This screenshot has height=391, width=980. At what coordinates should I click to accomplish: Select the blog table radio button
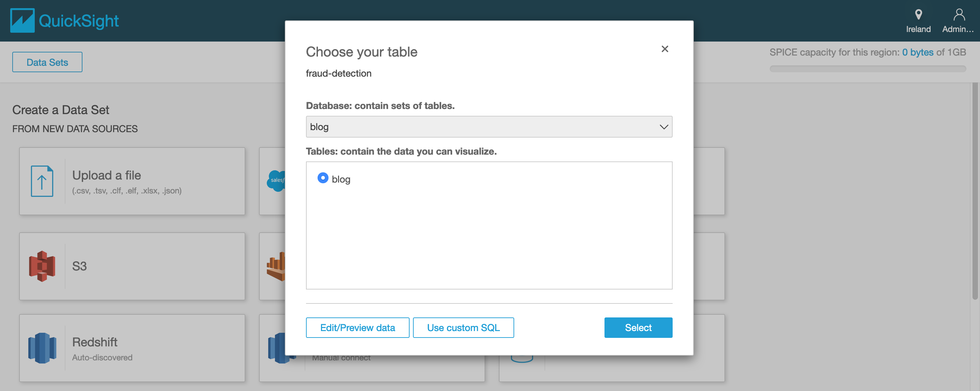point(323,178)
